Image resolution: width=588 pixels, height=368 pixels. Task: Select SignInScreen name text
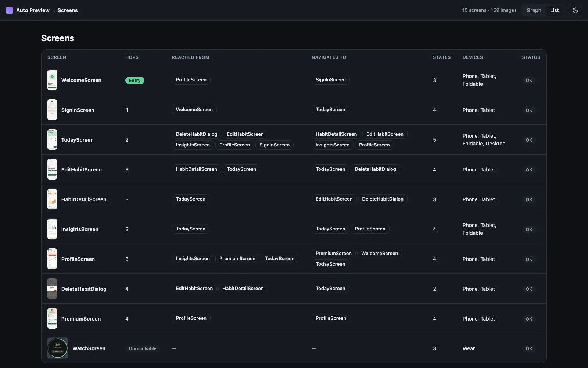tap(78, 110)
